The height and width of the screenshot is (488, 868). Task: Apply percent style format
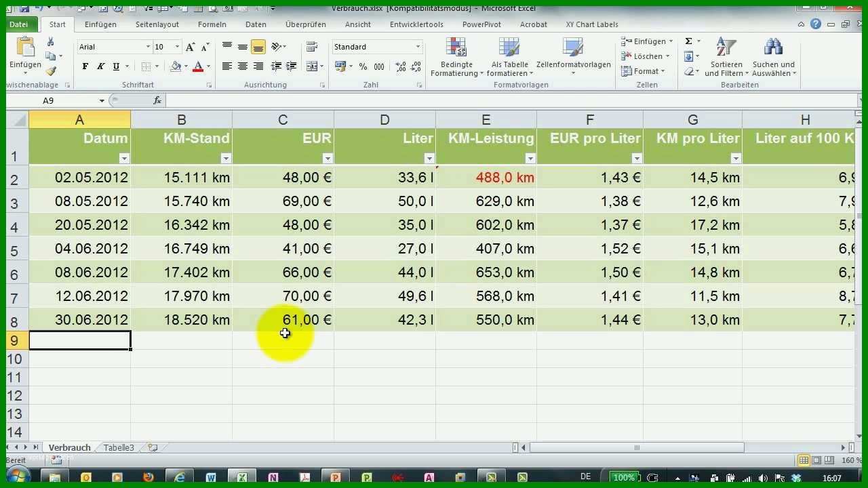point(363,66)
